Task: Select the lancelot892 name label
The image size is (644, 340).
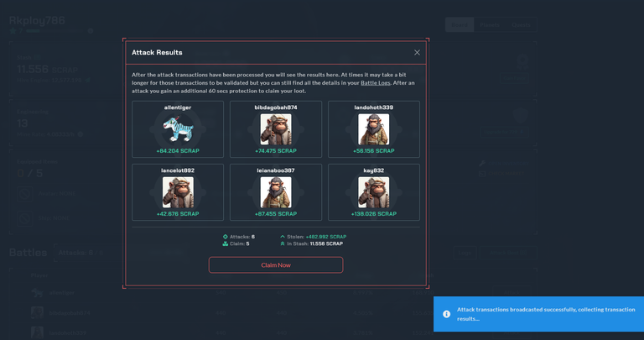Action: point(178,170)
